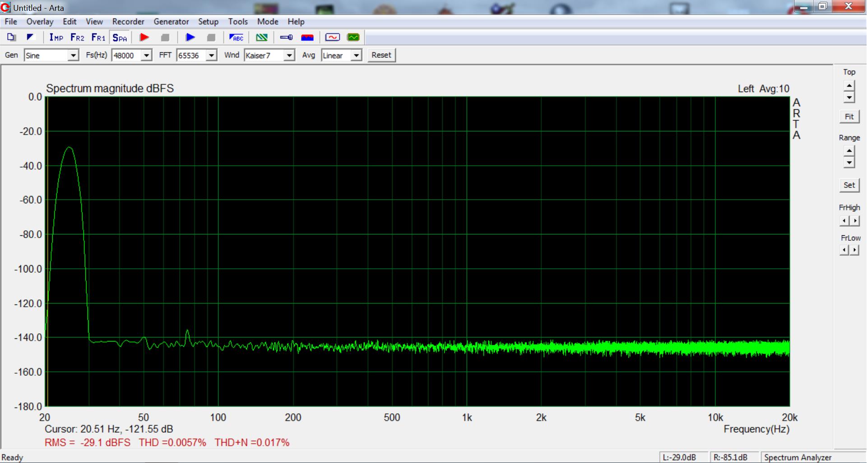Start the generator with the blue play arrow
The width and height of the screenshot is (868, 463).
tap(190, 37)
